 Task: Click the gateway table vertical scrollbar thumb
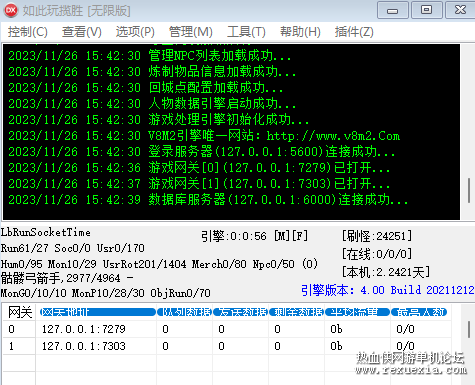468,330
